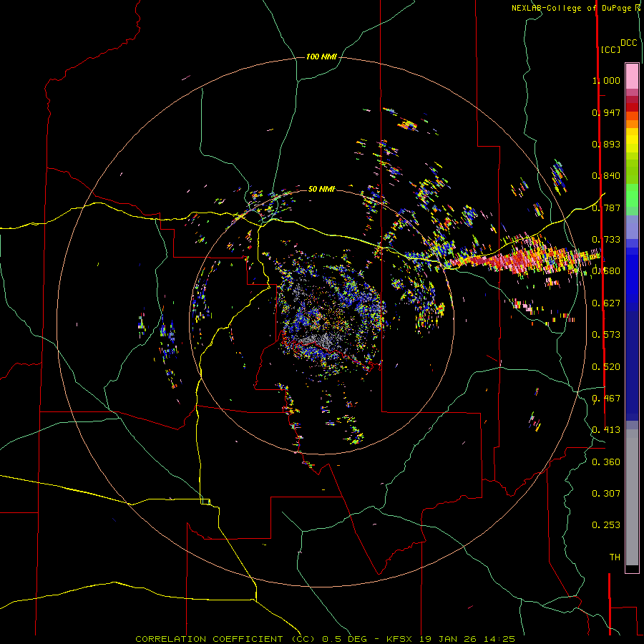Click the 0.360 scale value
This screenshot has width=644, height=644.
coord(606,462)
